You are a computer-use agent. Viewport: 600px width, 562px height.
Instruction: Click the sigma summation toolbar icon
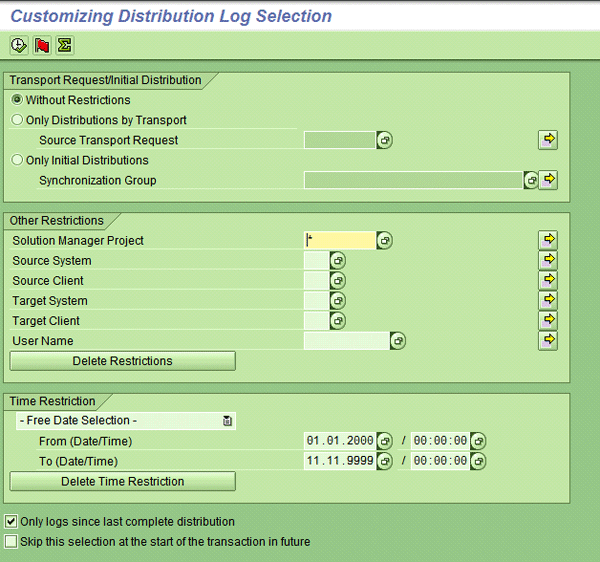[x=64, y=46]
